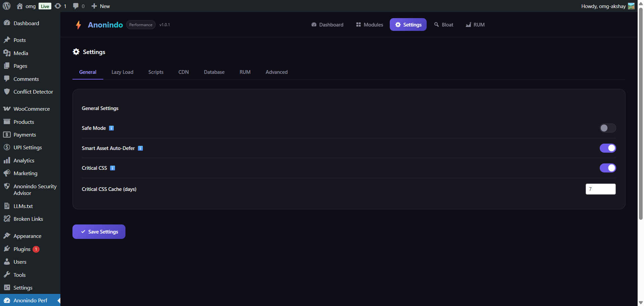Open the RUM settings sub-tab
The width and height of the screenshot is (644, 306).
click(x=245, y=72)
